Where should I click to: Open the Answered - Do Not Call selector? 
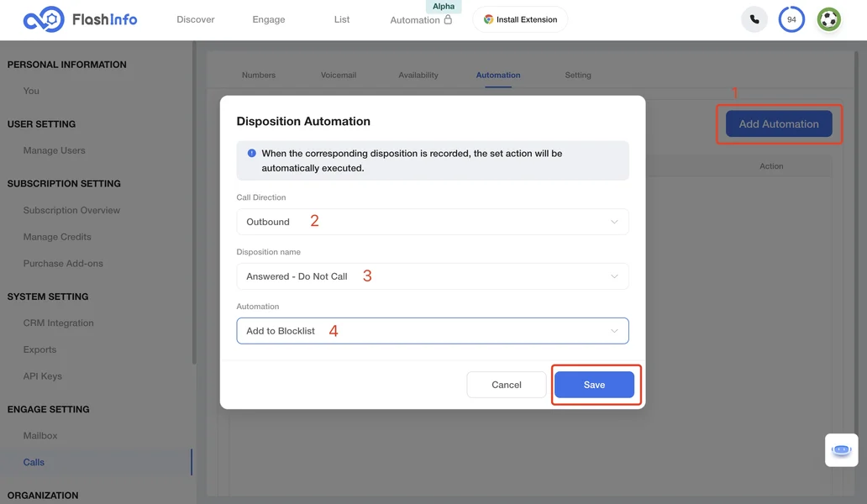433,276
